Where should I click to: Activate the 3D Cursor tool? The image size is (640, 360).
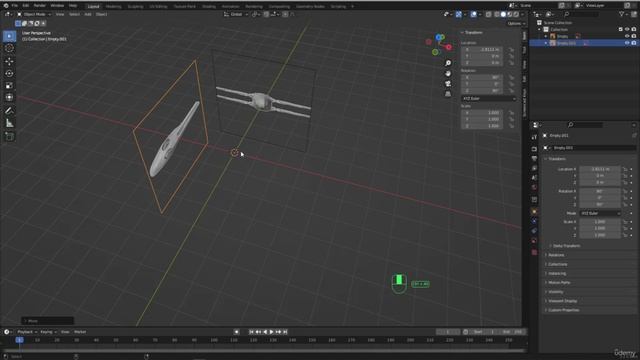pos(9,48)
